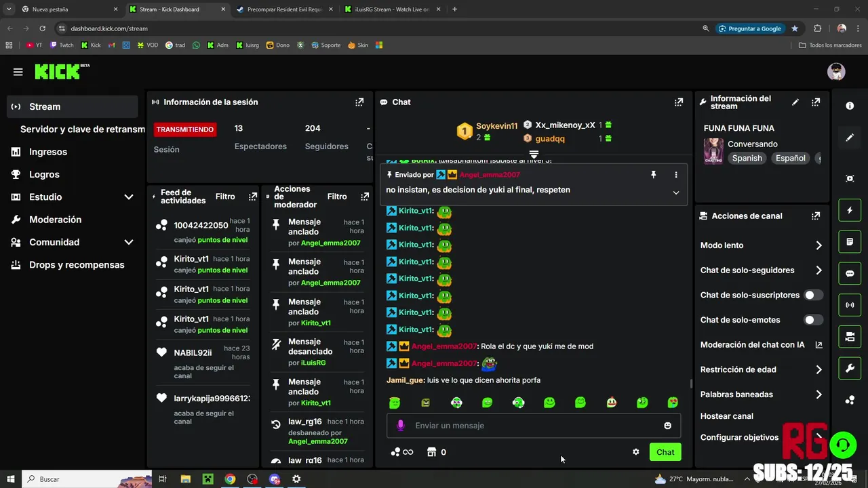This screenshot has width=868, height=488.
Task: Click the pencil icon in right toolbar
Action: coord(850,138)
